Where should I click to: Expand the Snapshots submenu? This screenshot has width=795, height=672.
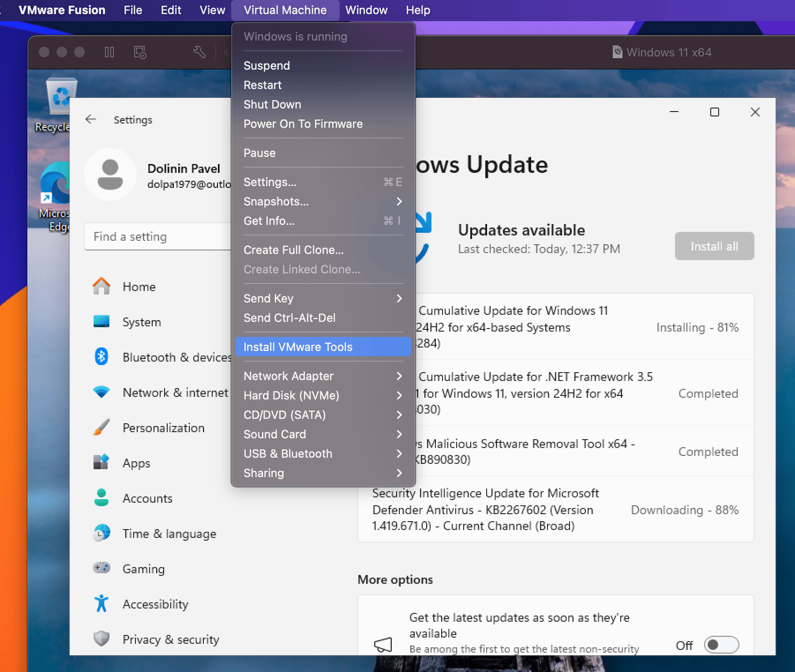pos(323,202)
